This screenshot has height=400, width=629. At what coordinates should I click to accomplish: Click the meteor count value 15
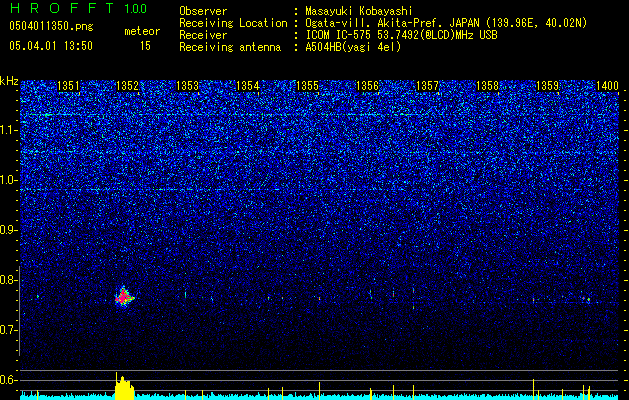145,46
